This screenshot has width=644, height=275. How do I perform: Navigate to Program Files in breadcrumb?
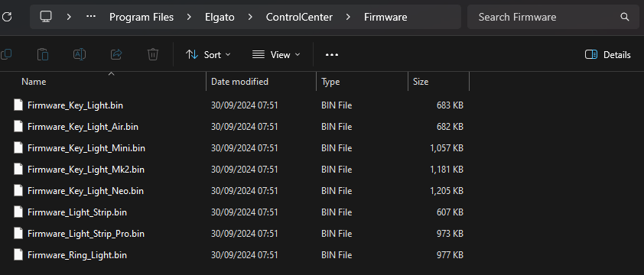click(x=141, y=17)
